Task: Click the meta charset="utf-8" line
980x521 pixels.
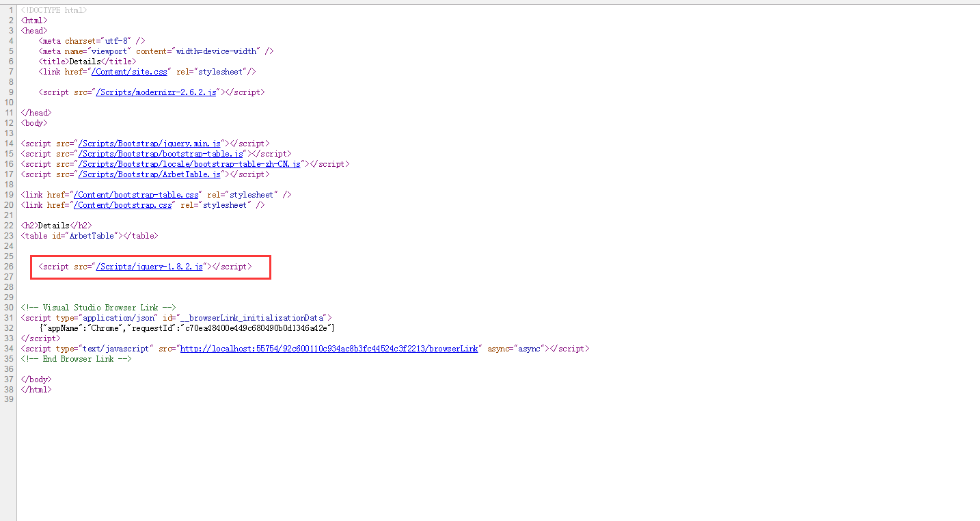Action: pos(92,41)
